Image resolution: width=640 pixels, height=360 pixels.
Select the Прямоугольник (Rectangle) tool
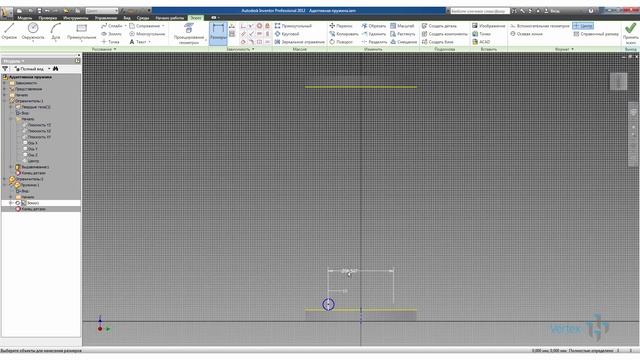tap(82, 32)
